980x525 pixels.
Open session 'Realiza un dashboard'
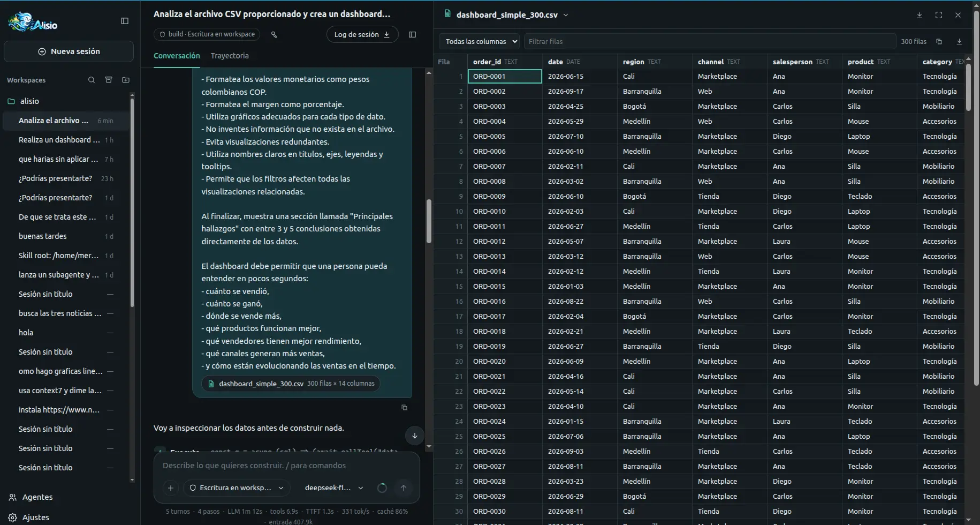pos(66,140)
